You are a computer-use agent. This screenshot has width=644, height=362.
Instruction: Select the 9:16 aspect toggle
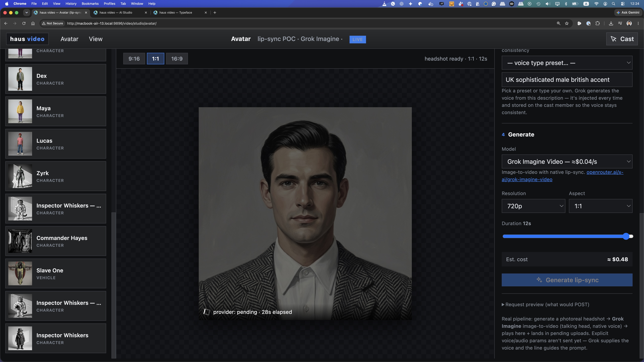pos(134,59)
